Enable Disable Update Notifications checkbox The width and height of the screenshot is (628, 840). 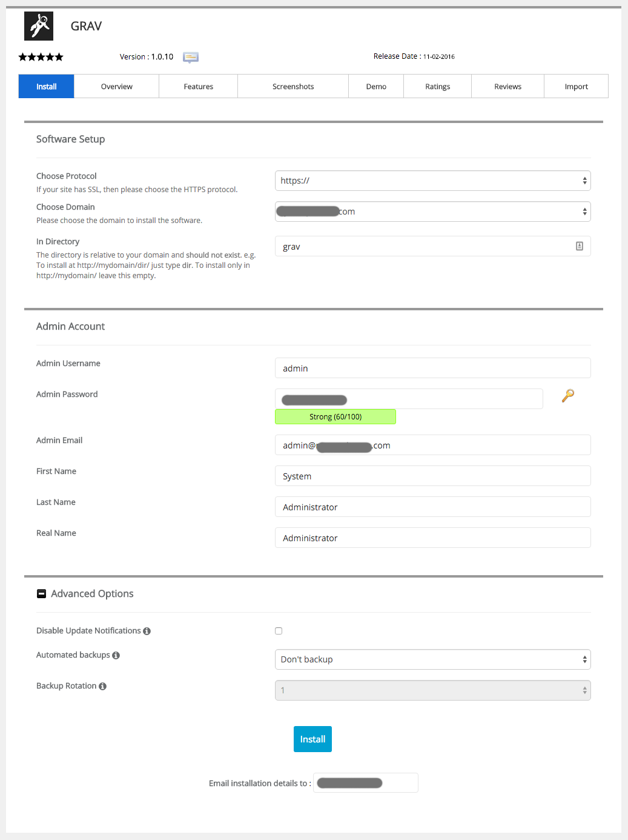(x=279, y=631)
